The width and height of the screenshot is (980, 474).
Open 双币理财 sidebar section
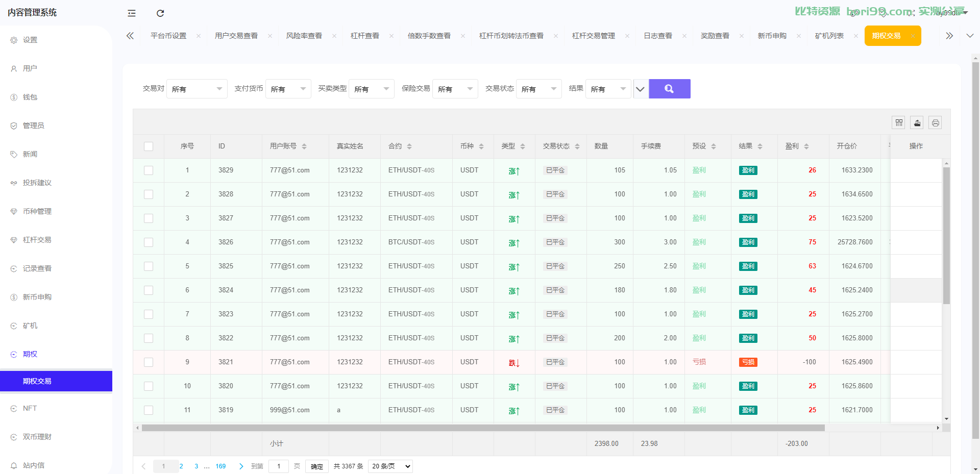37,437
